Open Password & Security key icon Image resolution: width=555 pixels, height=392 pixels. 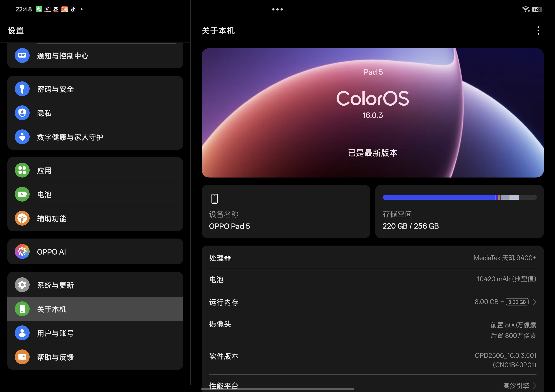pyautogui.click(x=22, y=89)
